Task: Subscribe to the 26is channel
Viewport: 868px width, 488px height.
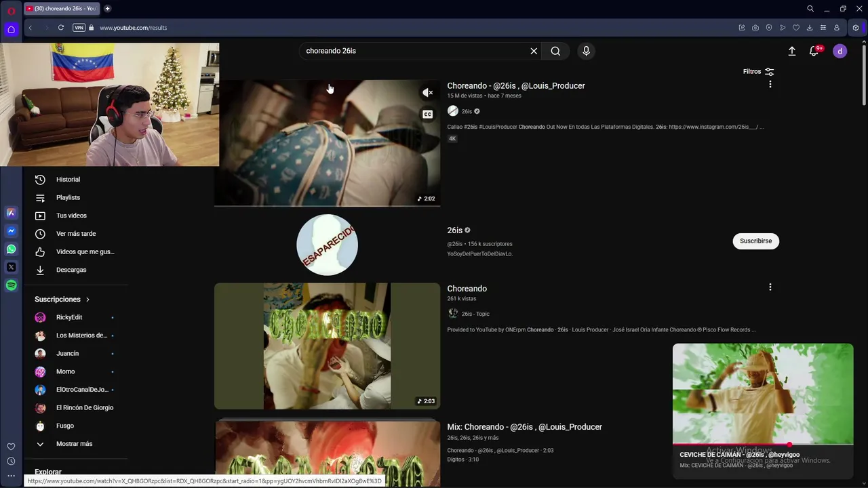Action: 756,241
